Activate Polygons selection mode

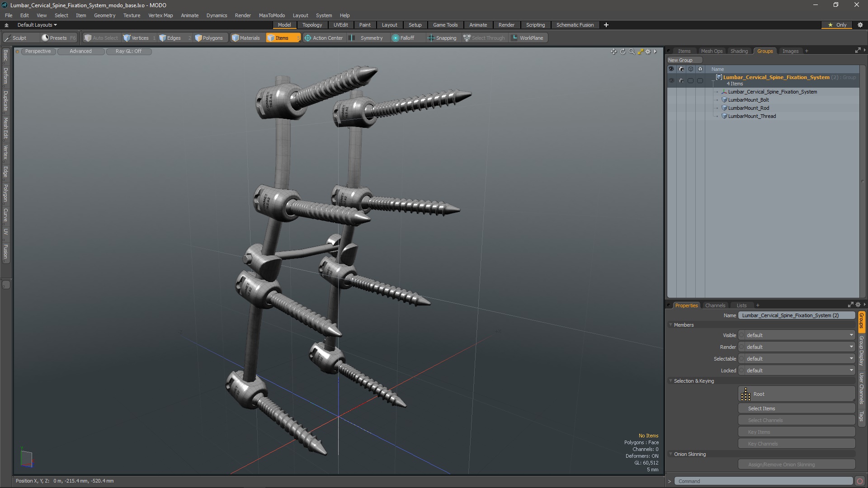pos(209,38)
